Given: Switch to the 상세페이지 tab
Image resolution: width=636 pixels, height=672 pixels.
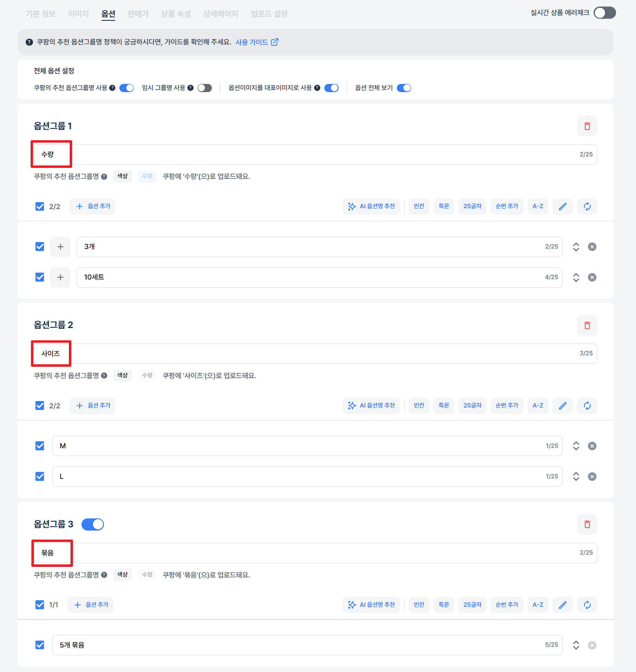Looking at the screenshot, I should [x=220, y=14].
